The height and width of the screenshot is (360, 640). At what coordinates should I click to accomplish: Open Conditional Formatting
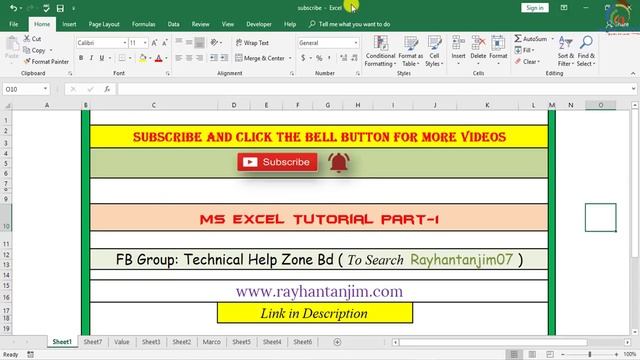[x=380, y=51]
